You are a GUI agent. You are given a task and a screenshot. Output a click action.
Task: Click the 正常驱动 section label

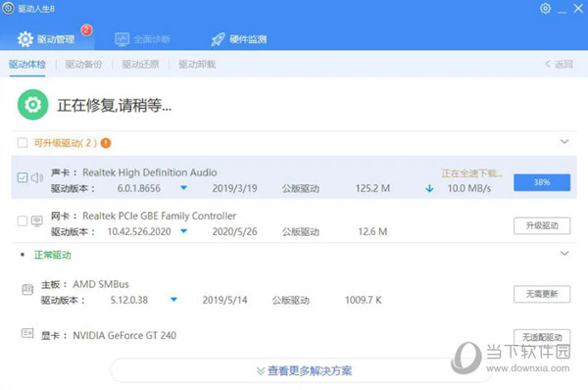click(x=53, y=255)
